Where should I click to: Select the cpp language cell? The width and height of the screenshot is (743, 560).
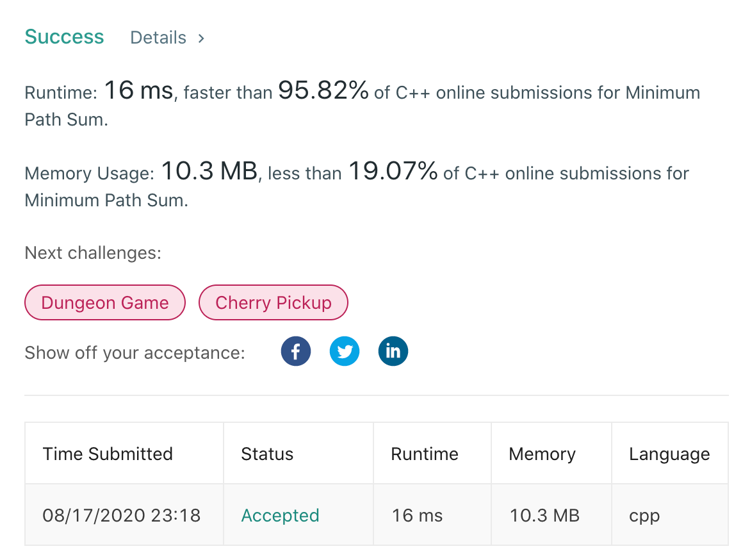coord(644,515)
